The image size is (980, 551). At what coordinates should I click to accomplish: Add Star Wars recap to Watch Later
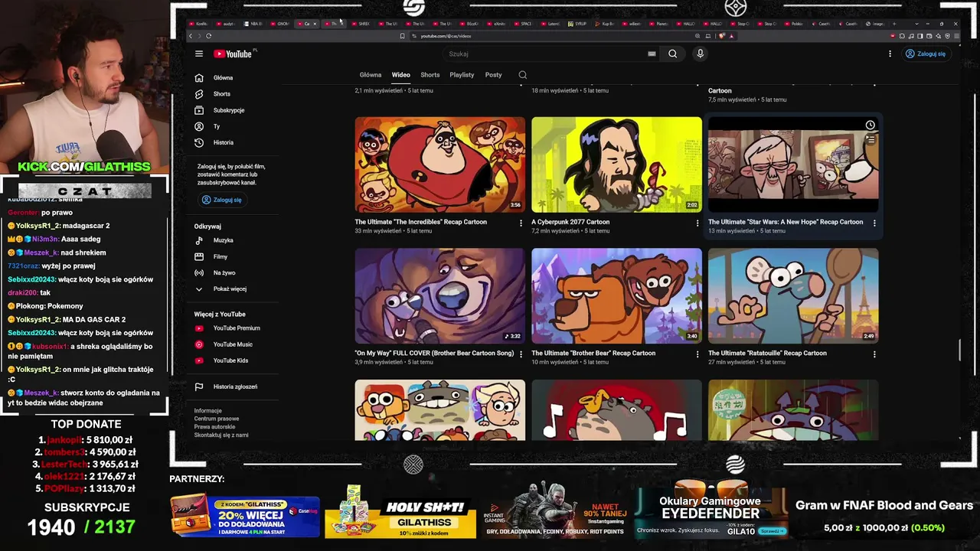tap(870, 126)
